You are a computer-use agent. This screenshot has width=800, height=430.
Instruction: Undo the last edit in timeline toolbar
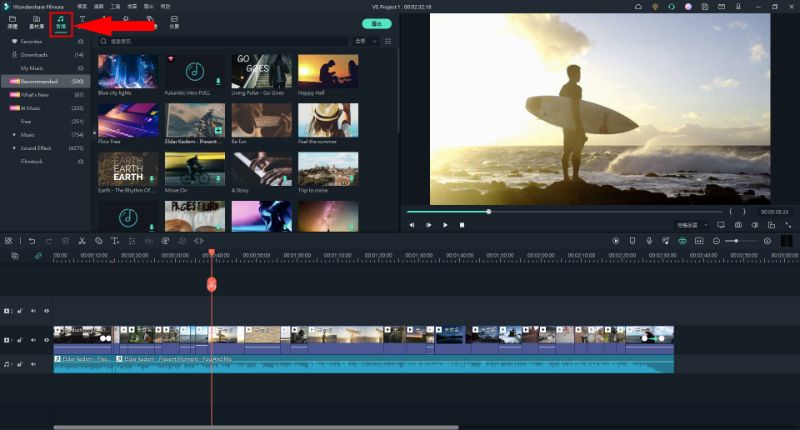[x=32, y=241]
